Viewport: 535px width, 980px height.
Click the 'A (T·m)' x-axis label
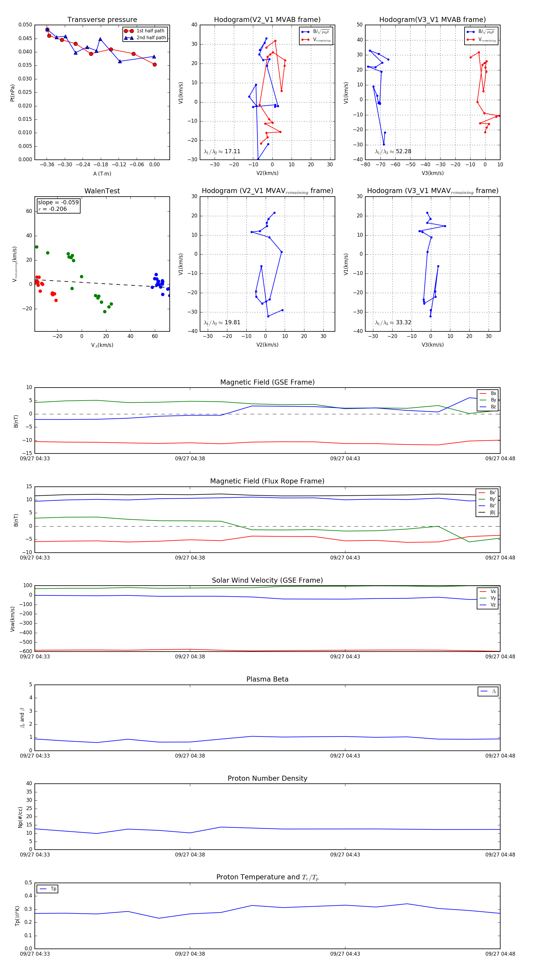point(102,173)
